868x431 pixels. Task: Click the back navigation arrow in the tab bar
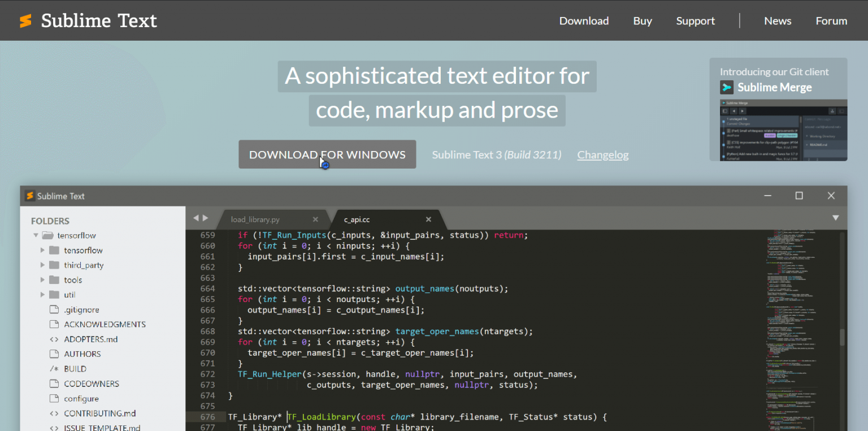pyautogui.click(x=195, y=217)
